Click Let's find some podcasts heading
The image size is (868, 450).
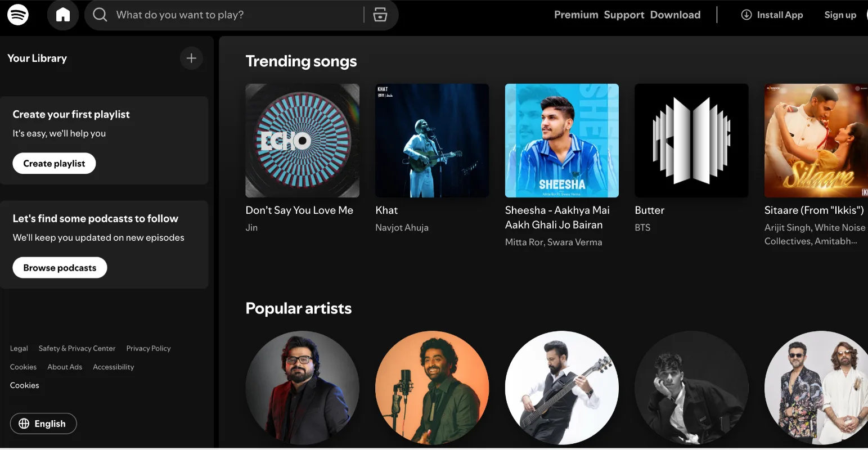coord(95,218)
